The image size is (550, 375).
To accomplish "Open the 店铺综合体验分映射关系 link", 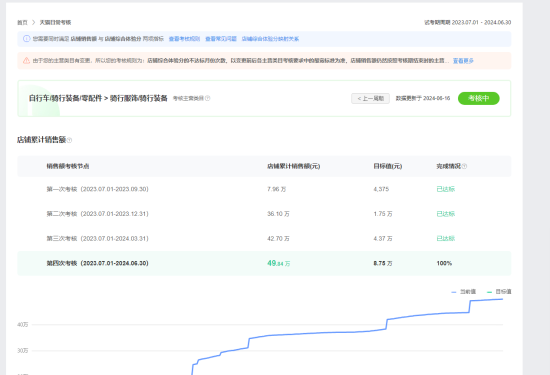I will click(x=270, y=39).
